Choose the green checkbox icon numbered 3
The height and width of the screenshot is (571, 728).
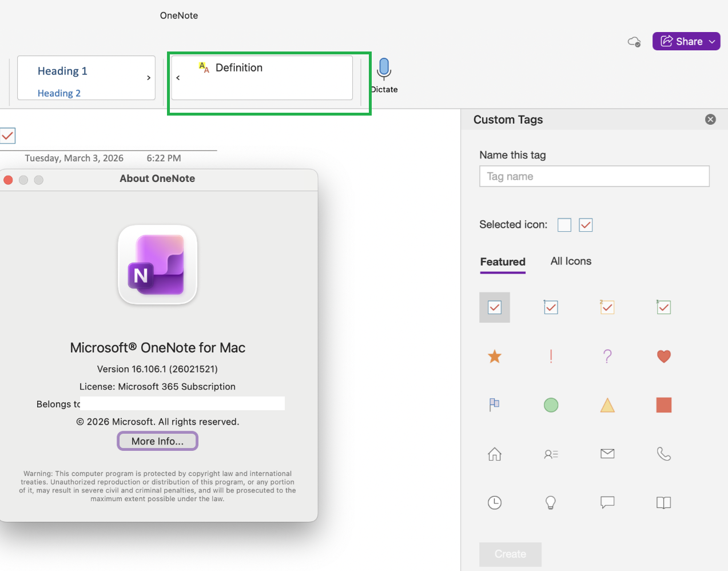tap(663, 307)
